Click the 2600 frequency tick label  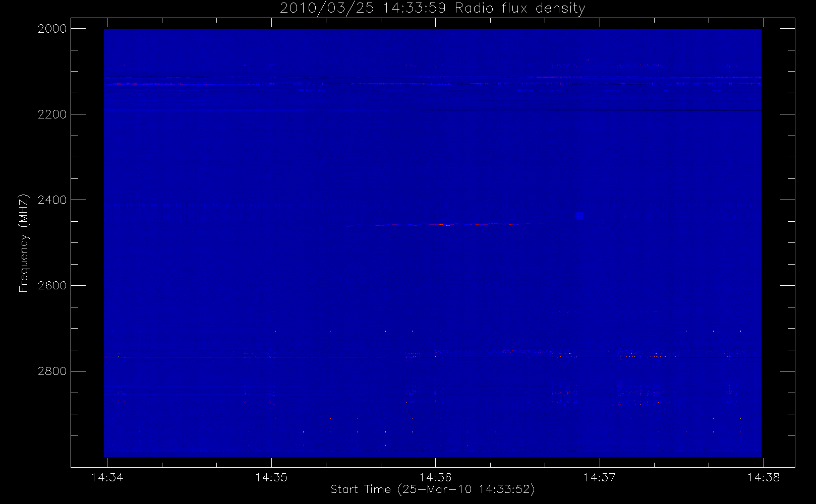click(x=52, y=286)
